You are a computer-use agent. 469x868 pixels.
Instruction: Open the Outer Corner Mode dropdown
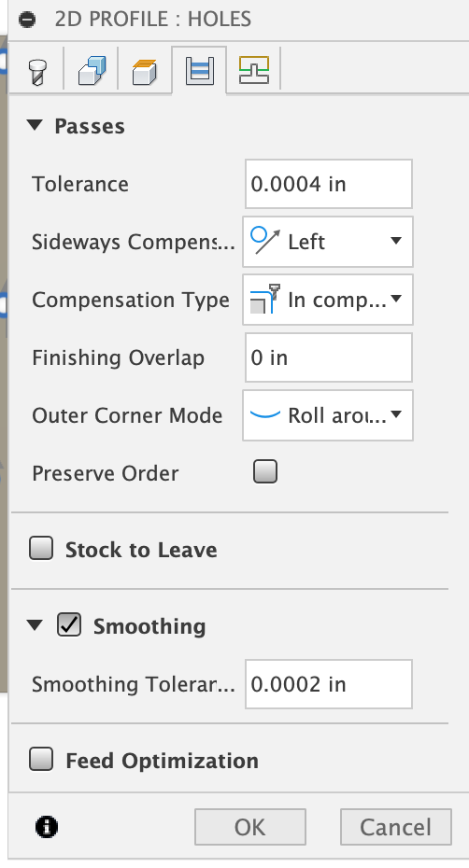pos(328,415)
